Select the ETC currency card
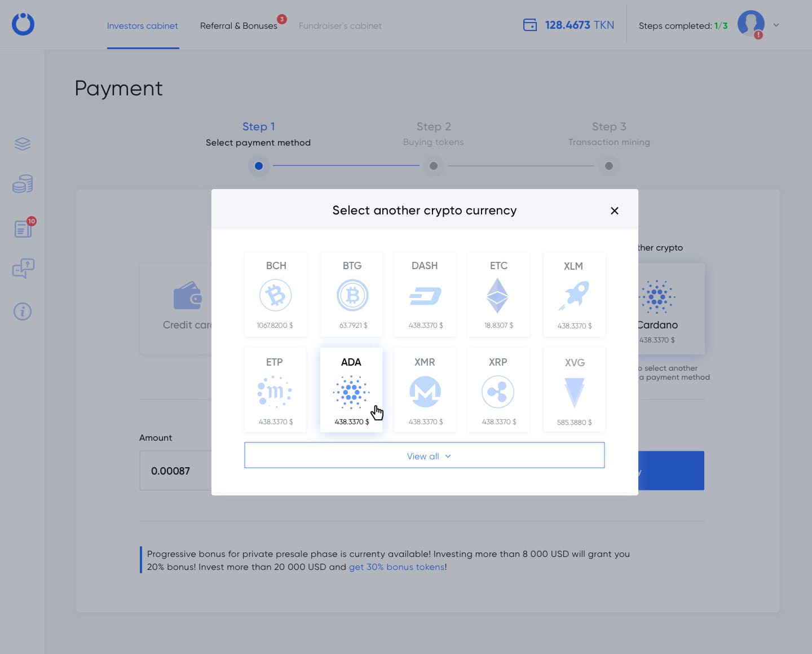 pos(498,295)
